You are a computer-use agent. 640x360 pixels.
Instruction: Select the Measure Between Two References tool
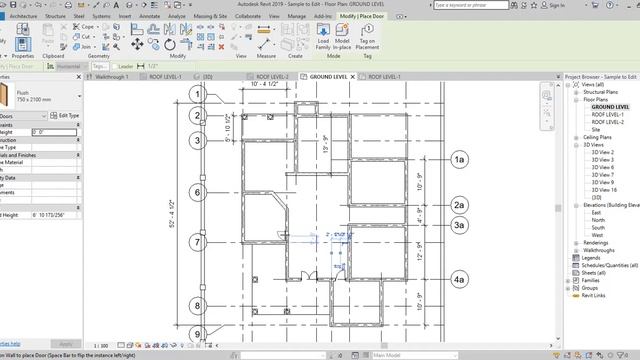[264, 44]
